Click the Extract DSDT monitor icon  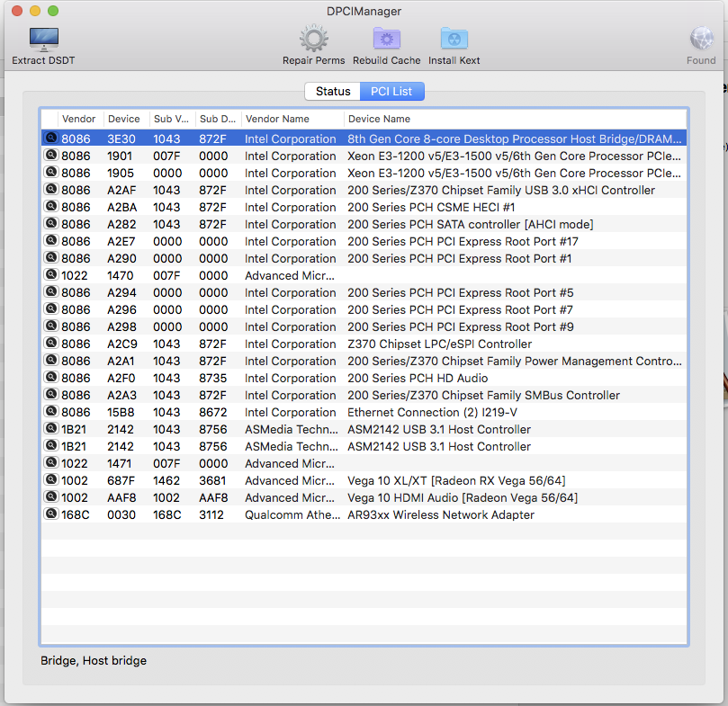(43, 39)
